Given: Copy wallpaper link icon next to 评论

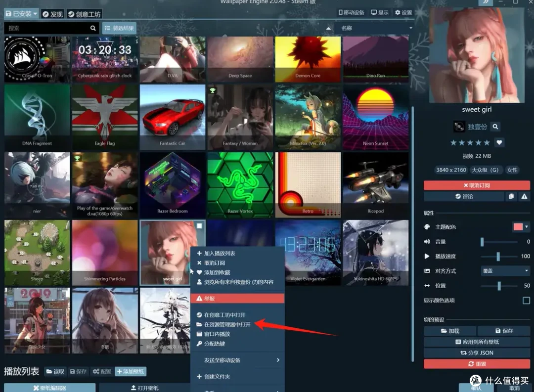Looking at the screenshot, I should click(511, 197).
